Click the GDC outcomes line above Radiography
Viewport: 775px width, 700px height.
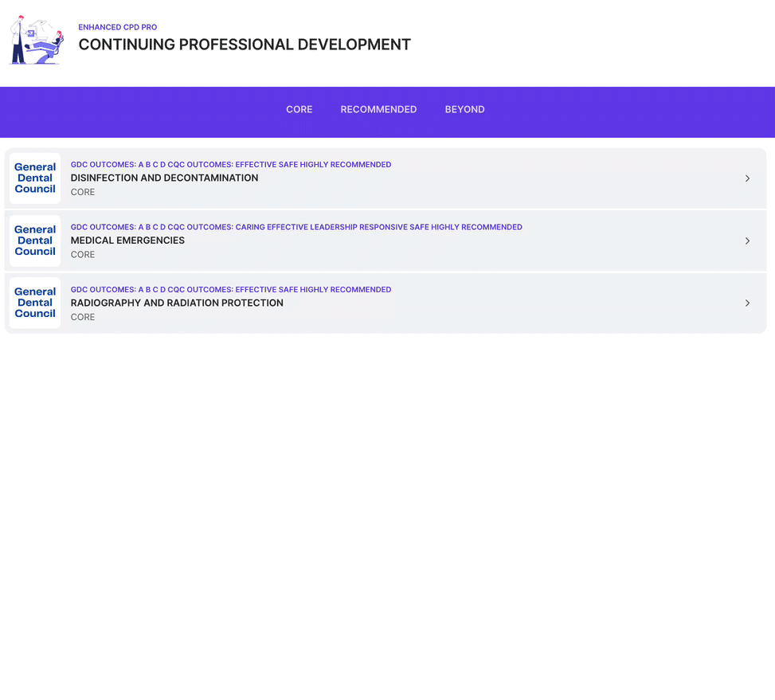pyautogui.click(x=230, y=290)
